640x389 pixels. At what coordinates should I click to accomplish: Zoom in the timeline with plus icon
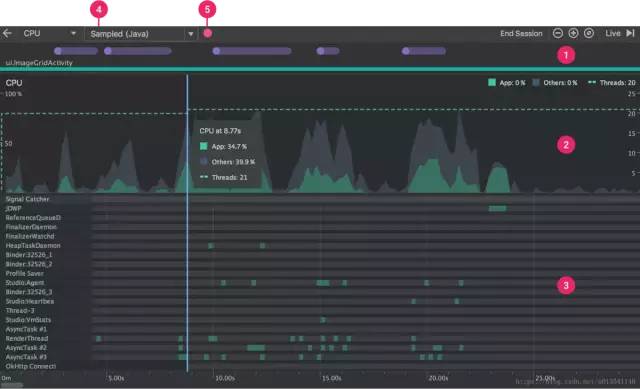coord(573,33)
